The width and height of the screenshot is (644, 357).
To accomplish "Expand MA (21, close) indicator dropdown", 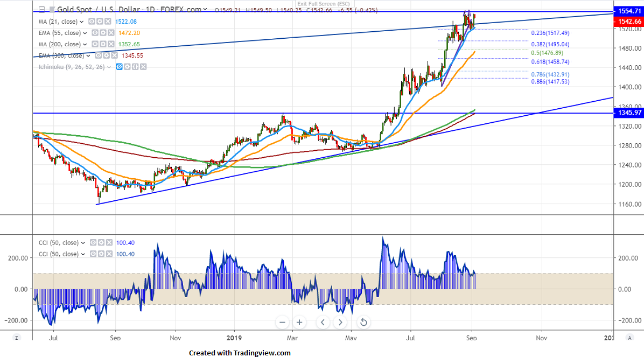I will [81, 22].
